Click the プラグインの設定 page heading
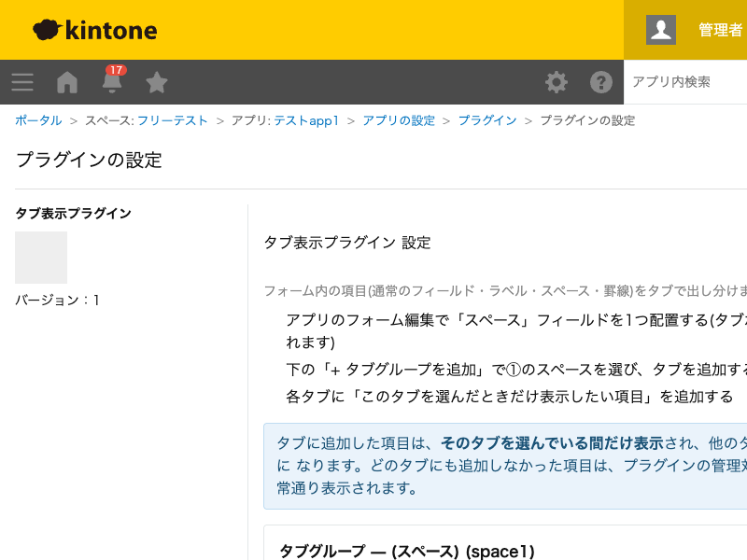Image resolution: width=747 pixels, height=560 pixels. (x=89, y=160)
